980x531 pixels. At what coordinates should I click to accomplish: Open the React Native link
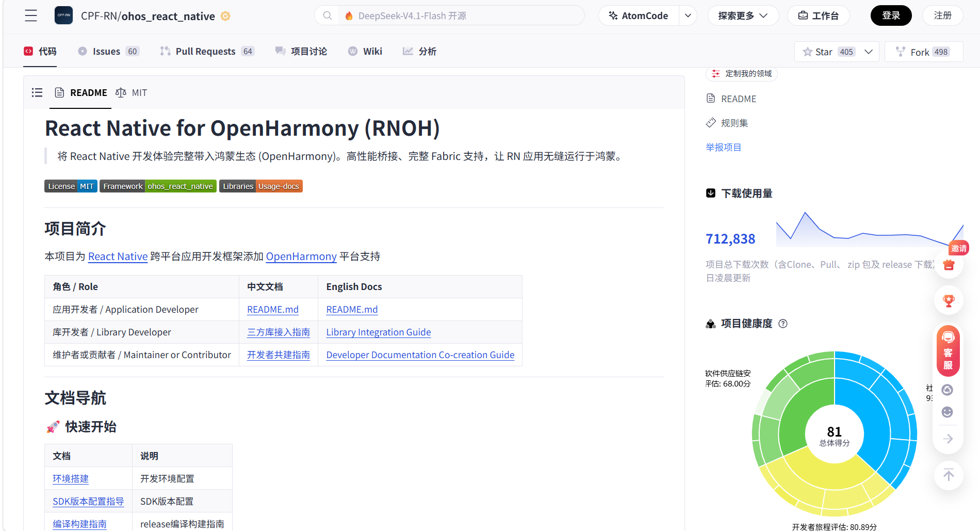118,256
